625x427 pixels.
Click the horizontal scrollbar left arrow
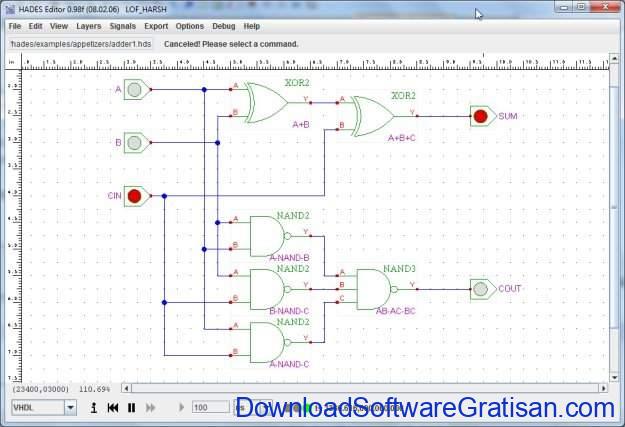126,388
